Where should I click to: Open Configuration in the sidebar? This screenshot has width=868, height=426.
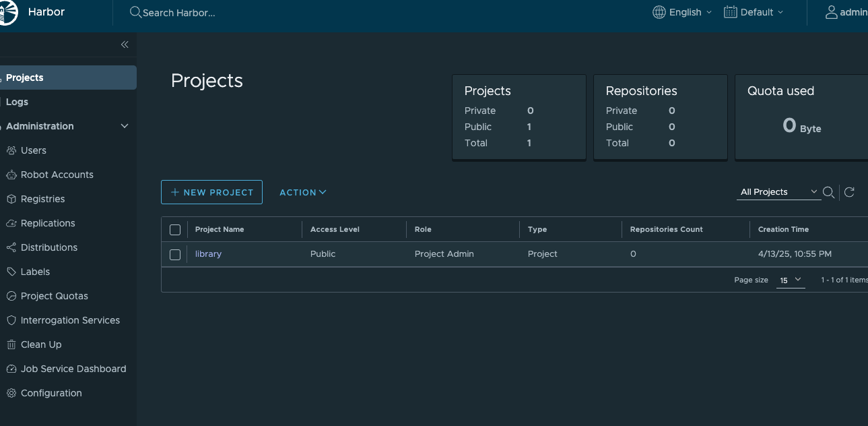click(51, 393)
